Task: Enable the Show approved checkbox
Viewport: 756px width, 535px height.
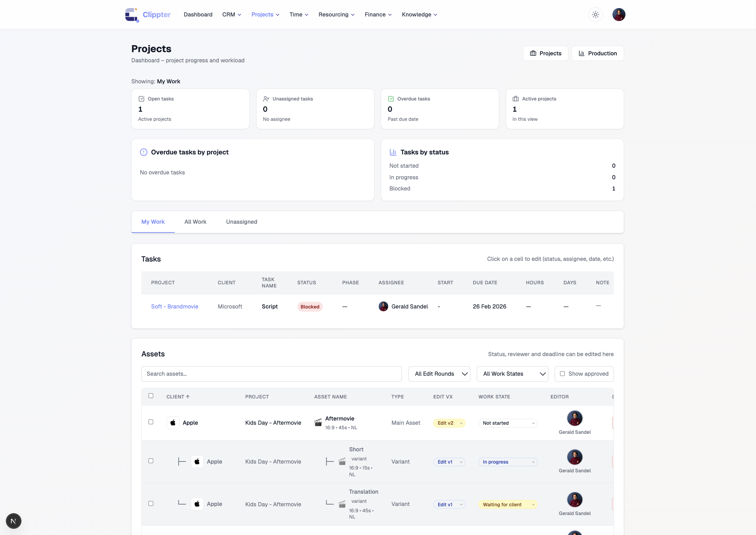Action: (x=562, y=374)
